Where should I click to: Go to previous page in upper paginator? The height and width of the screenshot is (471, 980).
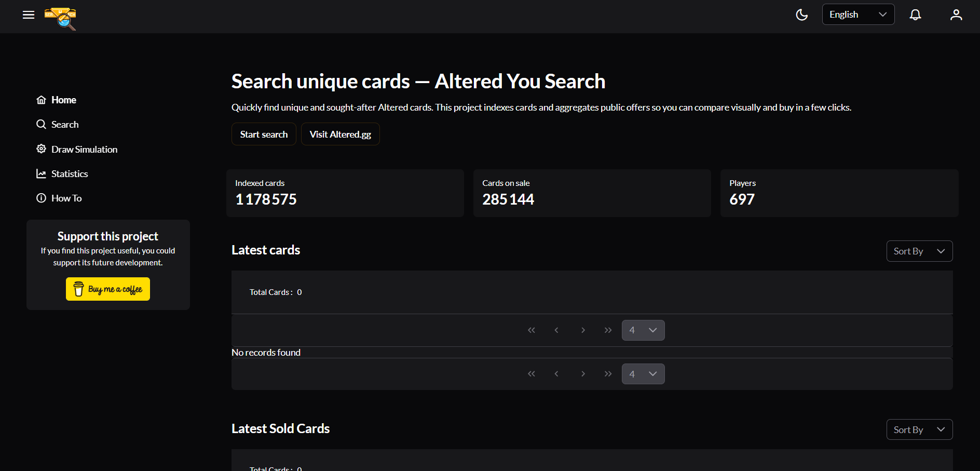[556, 330]
